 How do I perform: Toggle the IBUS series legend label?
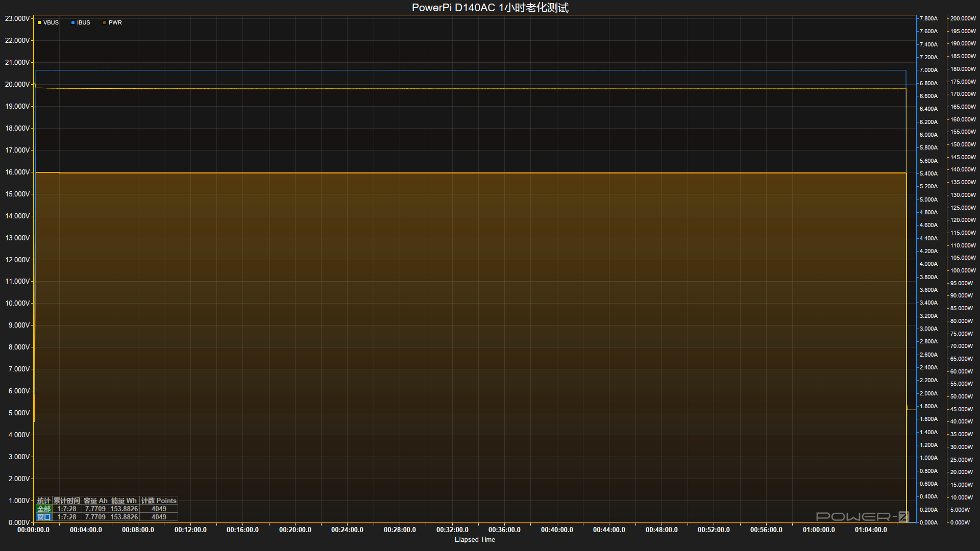(84, 22)
